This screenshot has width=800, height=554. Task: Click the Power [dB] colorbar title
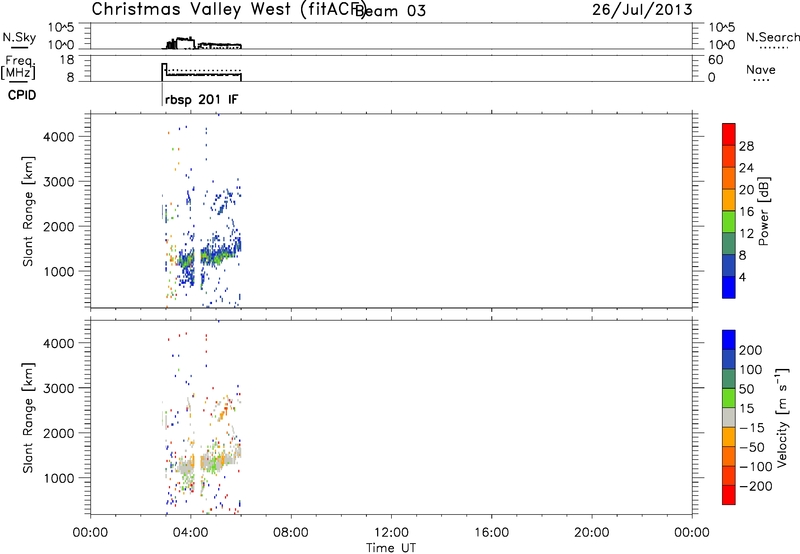click(763, 211)
